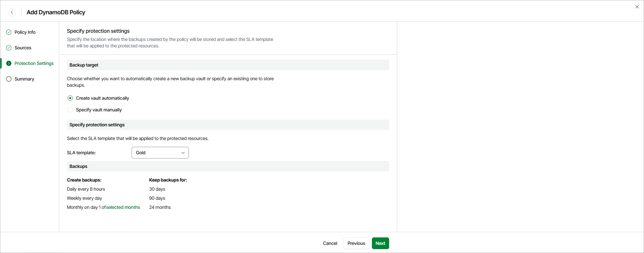
Task: Click the chevron arrow in SLA template box
Action: 183,153
